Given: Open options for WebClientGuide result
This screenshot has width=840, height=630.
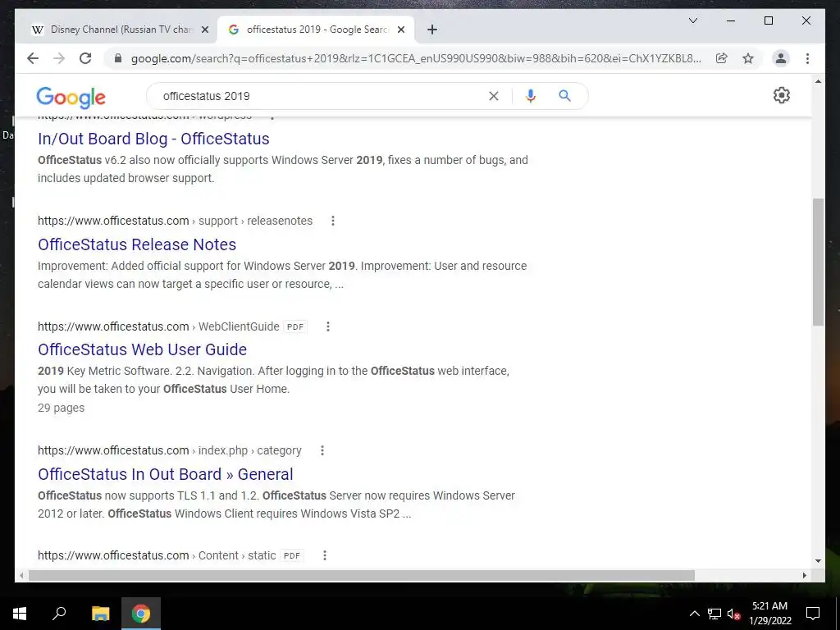Looking at the screenshot, I should tap(328, 326).
